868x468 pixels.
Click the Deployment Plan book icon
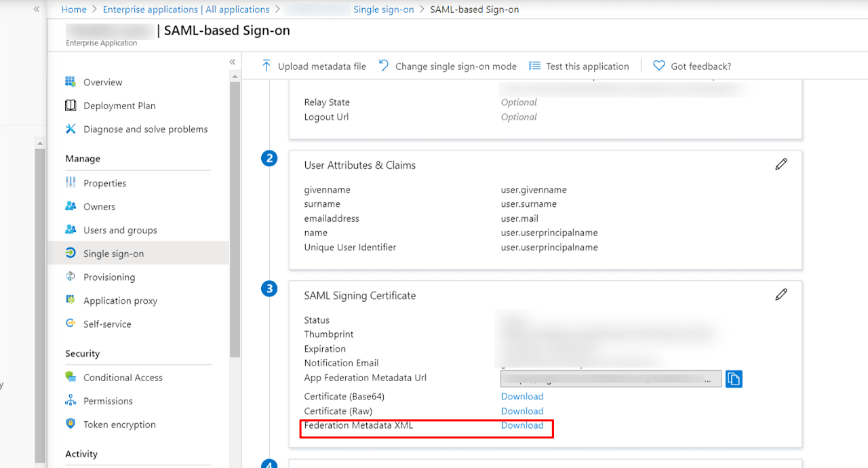71,106
